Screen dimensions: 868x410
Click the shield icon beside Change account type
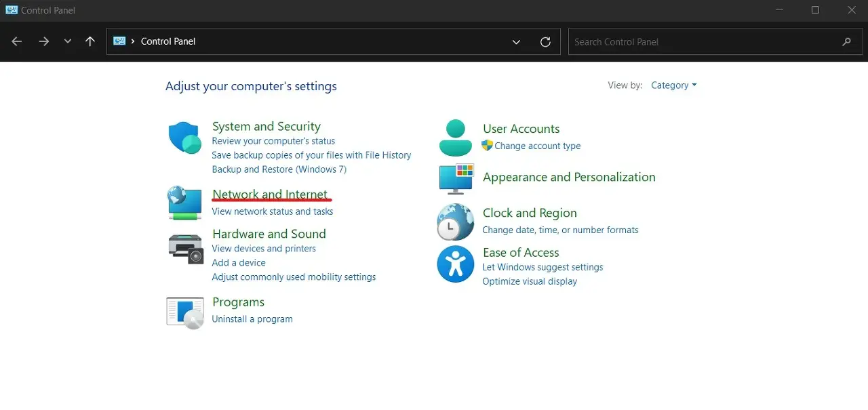coord(487,146)
